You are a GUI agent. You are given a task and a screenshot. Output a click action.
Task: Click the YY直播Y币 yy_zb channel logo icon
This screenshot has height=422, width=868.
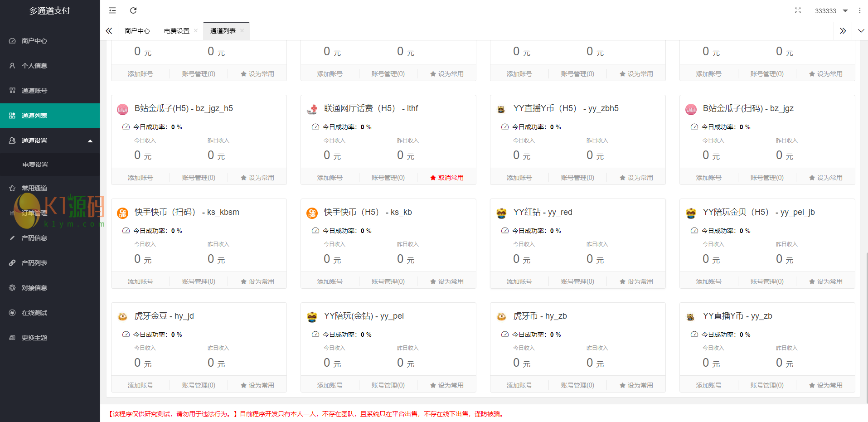click(691, 317)
